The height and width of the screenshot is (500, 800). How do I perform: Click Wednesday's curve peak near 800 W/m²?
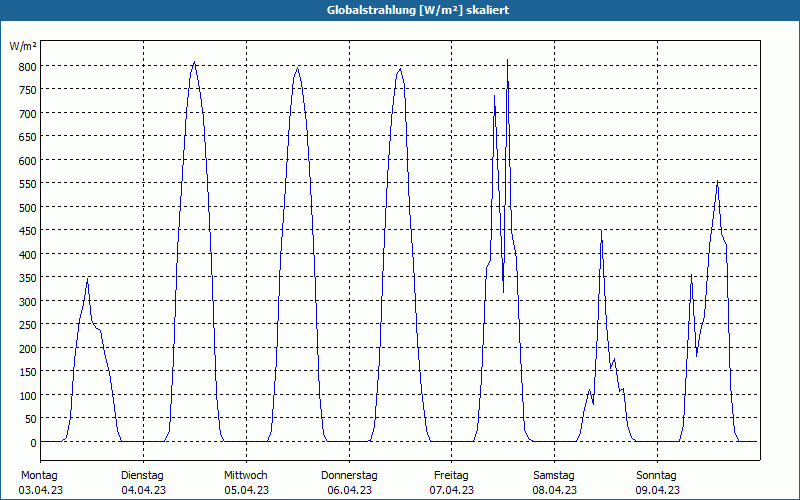297,67
